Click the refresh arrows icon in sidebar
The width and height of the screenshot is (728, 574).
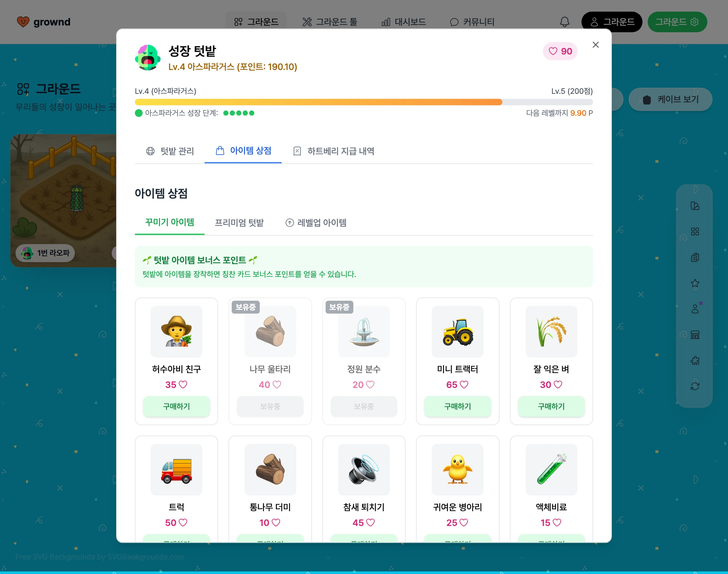tap(695, 386)
